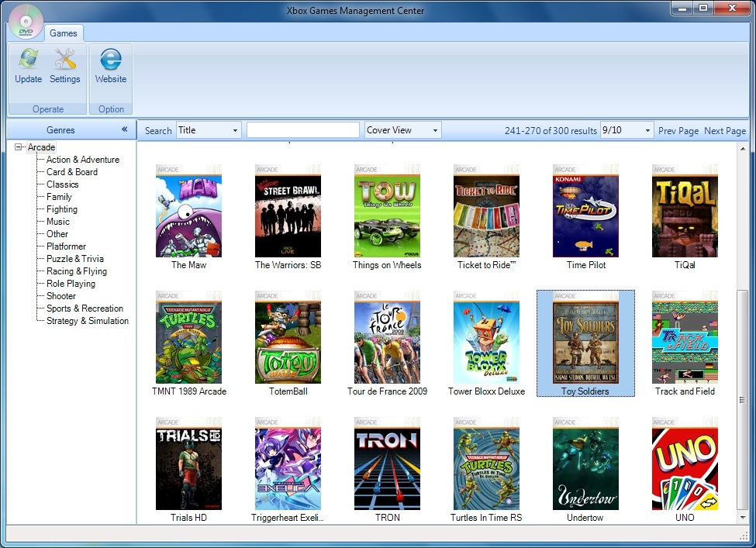Select the Turtles In Time RS cover
This screenshot has width=756, height=548.
(486, 464)
